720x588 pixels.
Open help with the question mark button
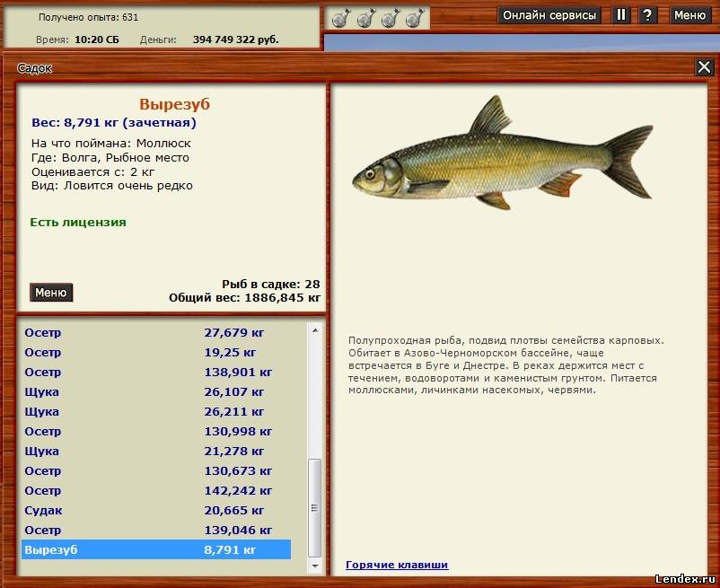pyautogui.click(x=646, y=15)
